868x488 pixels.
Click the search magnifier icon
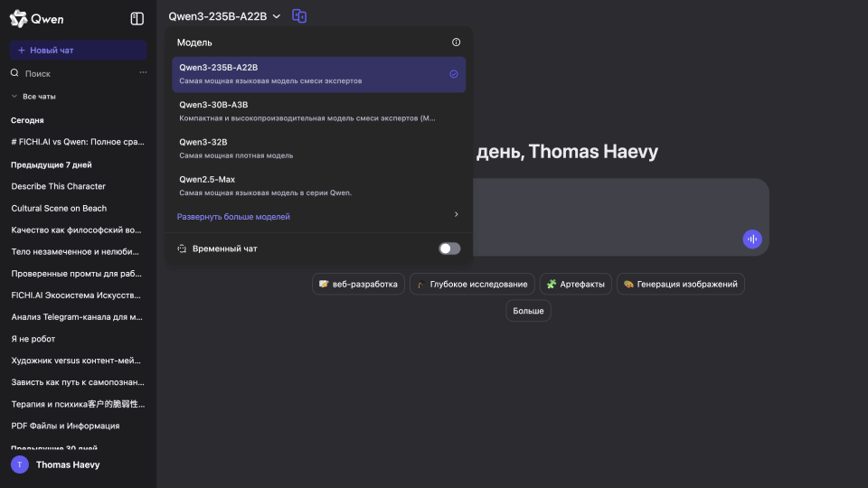(x=14, y=73)
